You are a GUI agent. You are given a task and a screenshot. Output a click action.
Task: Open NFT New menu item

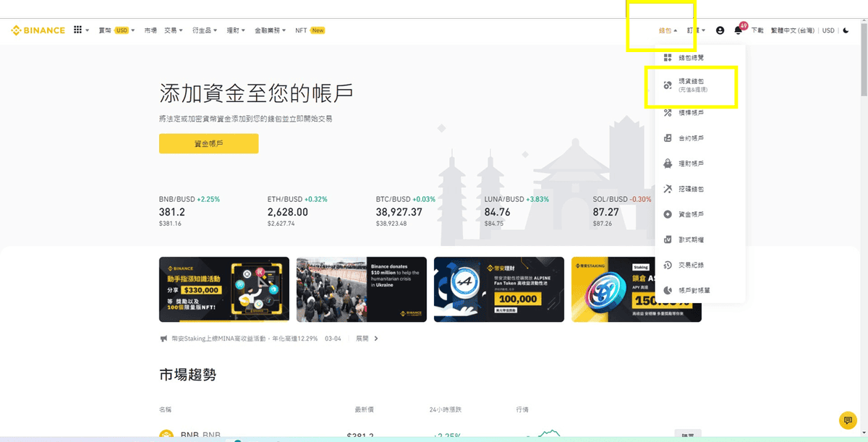tap(310, 30)
